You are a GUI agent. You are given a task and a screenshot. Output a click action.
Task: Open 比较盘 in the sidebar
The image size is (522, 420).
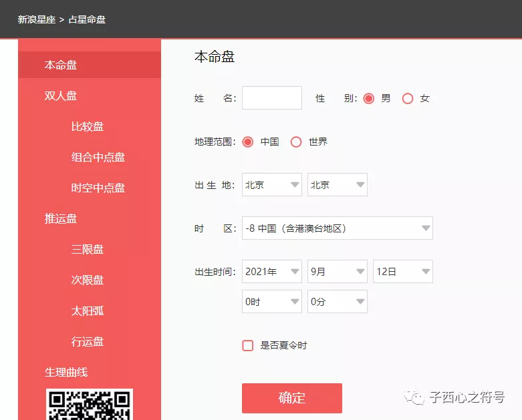(88, 127)
